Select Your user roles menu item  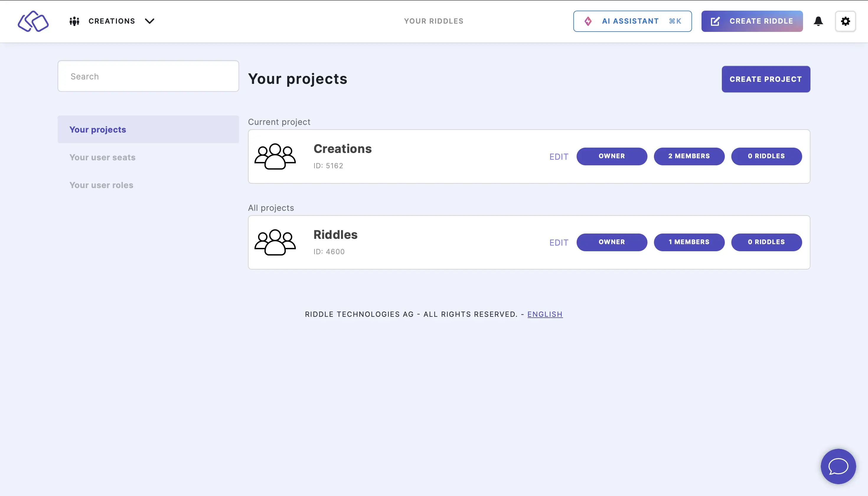pos(101,185)
